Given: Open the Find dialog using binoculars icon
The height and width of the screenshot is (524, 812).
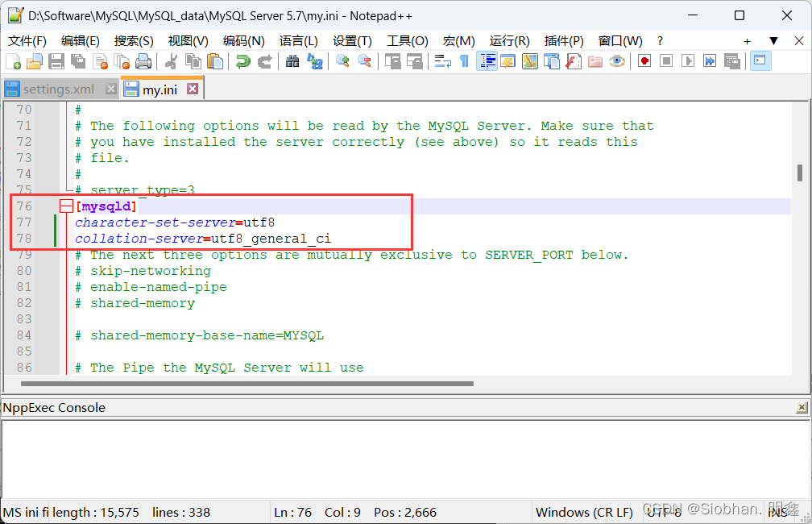Looking at the screenshot, I should click(x=291, y=60).
